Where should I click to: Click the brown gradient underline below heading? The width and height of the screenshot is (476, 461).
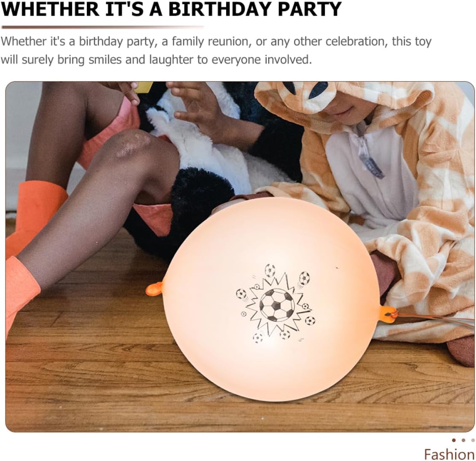point(103,27)
